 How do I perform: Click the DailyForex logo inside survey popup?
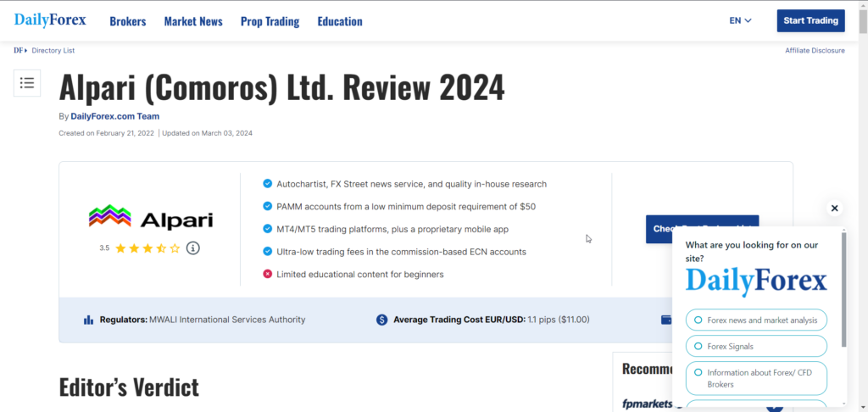pos(756,281)
